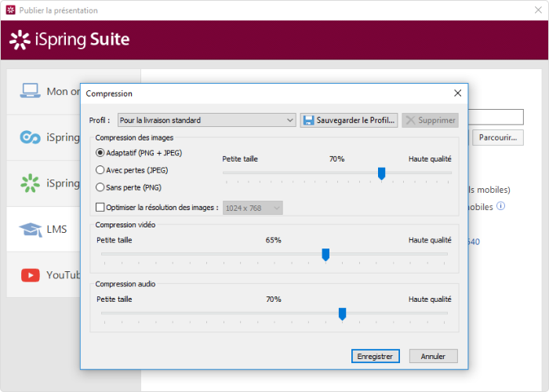Enable Optimiser la résolution des images checkbox
The width and height of the screenshot is (549, 392).
point(100,208)
